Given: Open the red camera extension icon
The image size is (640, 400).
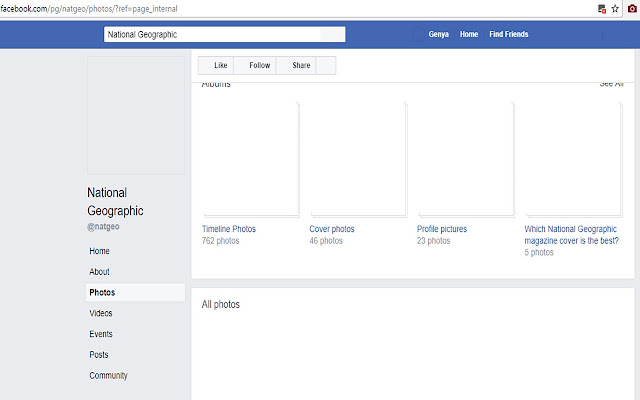Looking at the screenshot, I should point(632,9).
